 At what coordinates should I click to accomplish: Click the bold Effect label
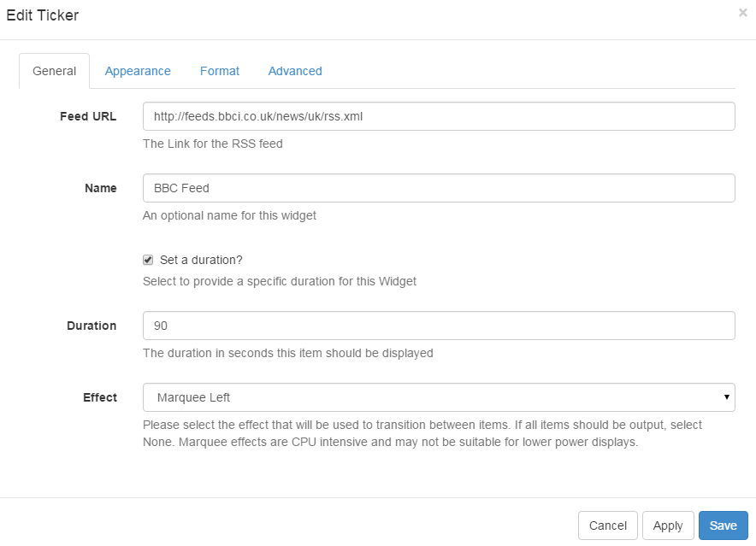(100, 397)
